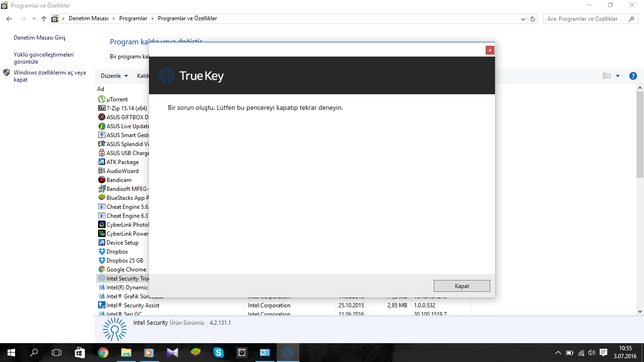The width and height of the screenshot is (644, 362).
Task: Click the date cell 25.10.2015
Action: (x=352, y=305)
